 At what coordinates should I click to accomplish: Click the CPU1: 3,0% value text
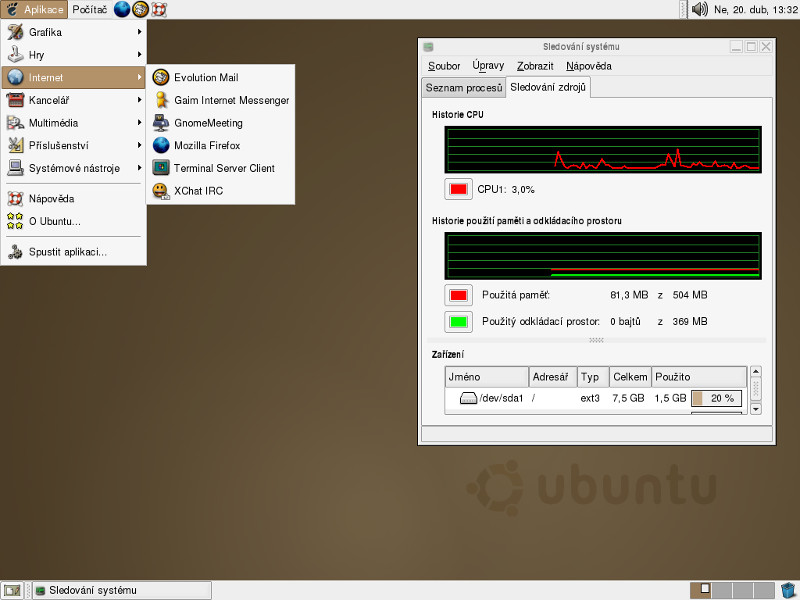[x=506, y=189]
